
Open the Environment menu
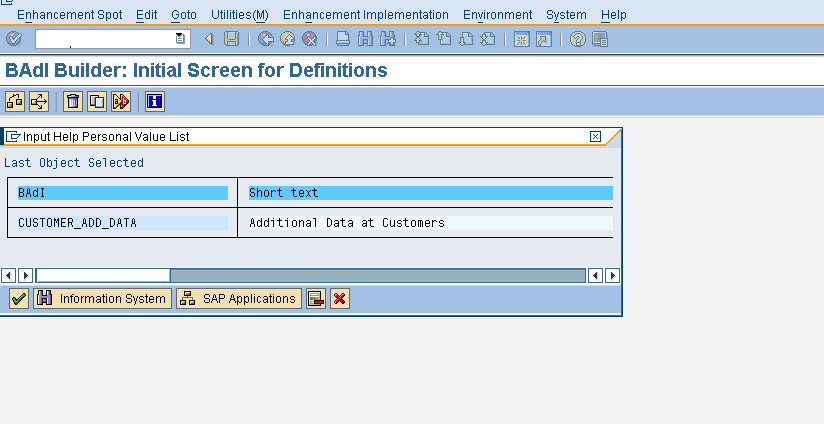497,15
